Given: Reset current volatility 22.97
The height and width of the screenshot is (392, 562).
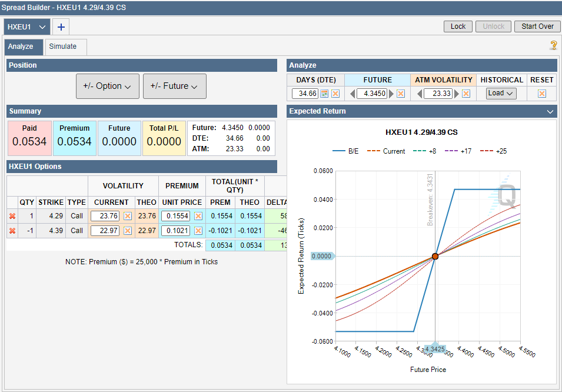Looking at the screenshot, I should pyautogui.click(x=128, y=231).
